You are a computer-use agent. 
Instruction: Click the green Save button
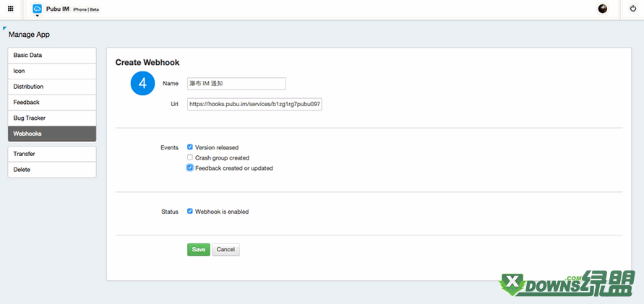pos(199,249)
